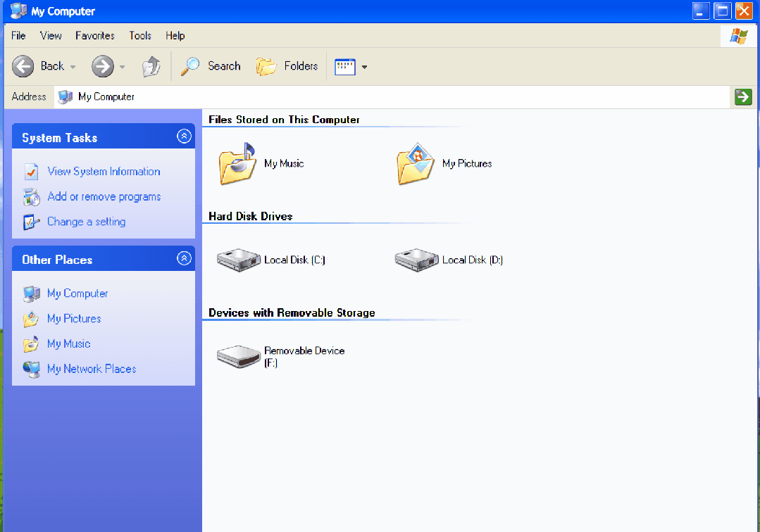Open the Tools menu

(139, 35)
